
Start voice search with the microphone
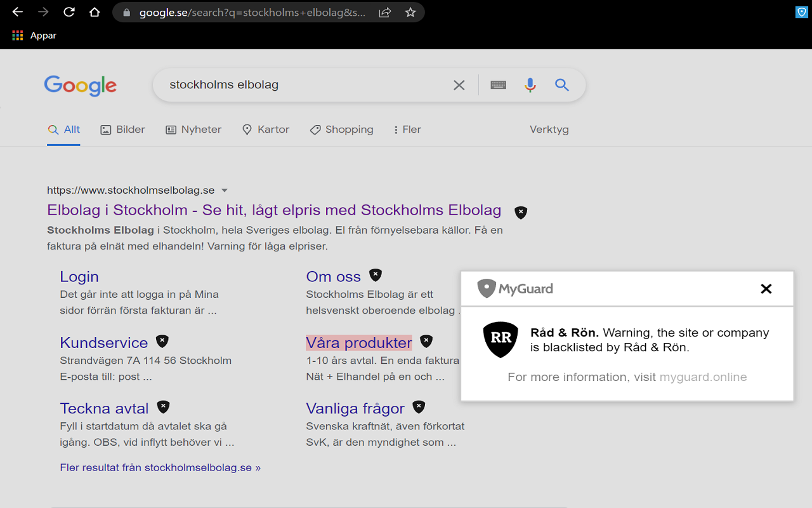[x=530, y=85]
